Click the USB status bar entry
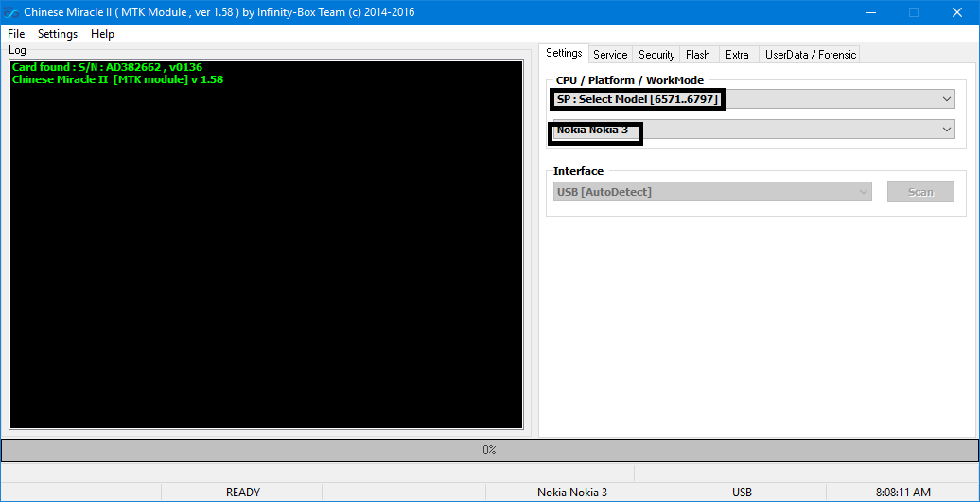The height and width of the screenshot is (502, 980). click(x=742, y=492)
